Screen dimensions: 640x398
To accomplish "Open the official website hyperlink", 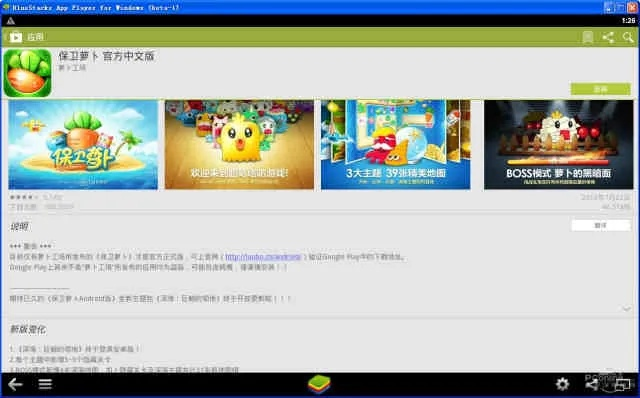I will (263, 257).
